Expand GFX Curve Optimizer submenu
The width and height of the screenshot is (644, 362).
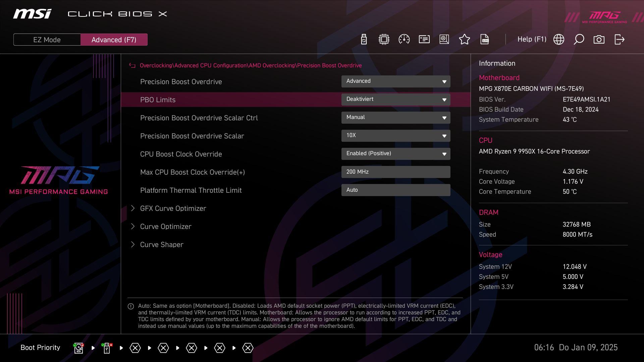pos(173,208)
